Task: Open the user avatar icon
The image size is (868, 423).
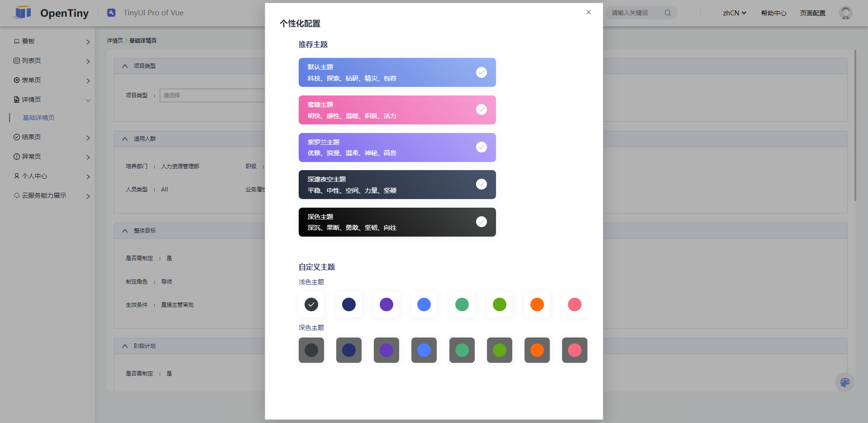Action: click(x=845, y=13)
